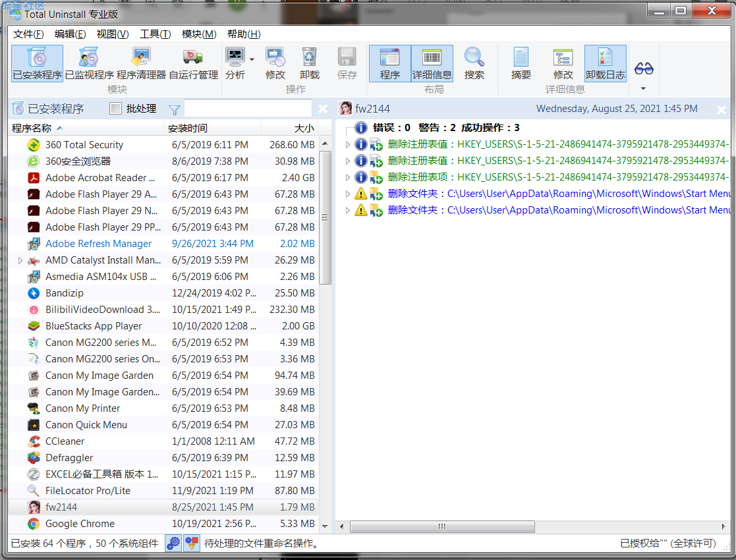Screen dimensions: 736x560
Task: Expand the first 删除注册表值 log entry
Action: click(x=347, y=144)
